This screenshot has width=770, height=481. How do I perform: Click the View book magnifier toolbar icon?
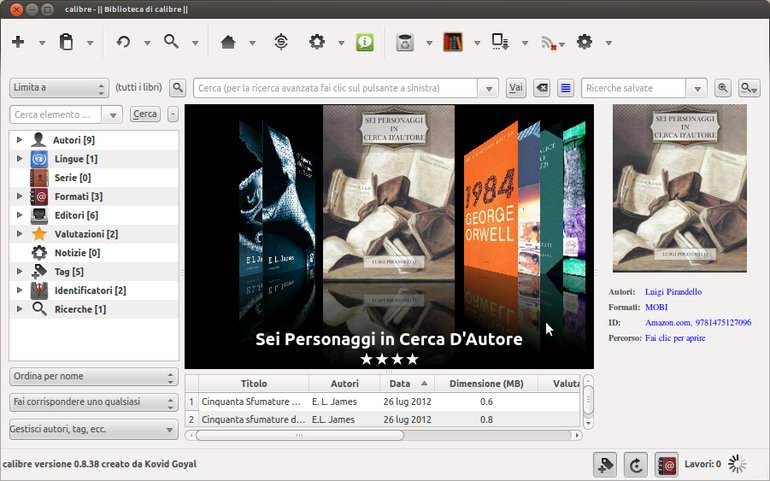tap(171, 42)
